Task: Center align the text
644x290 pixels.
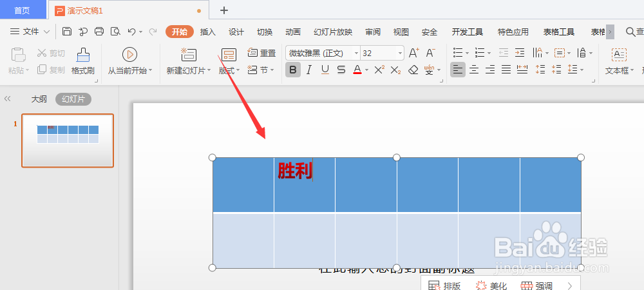Action: click(x=474, y=70)
